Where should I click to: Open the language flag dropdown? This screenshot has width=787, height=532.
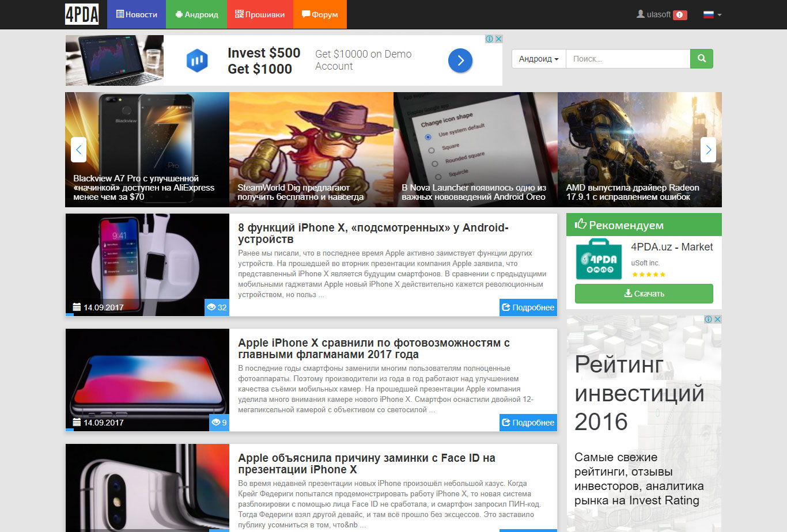click(x=712, y=15)
